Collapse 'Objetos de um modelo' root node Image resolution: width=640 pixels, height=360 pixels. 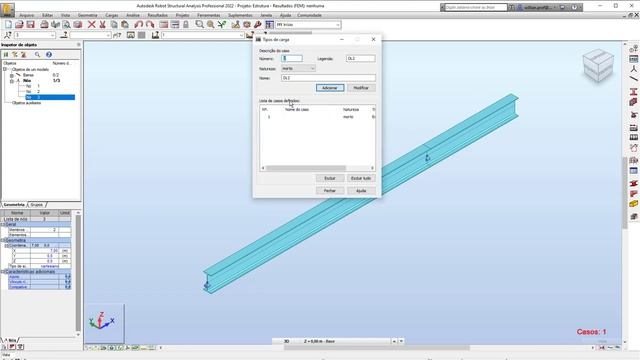click(x=5, y=69)
